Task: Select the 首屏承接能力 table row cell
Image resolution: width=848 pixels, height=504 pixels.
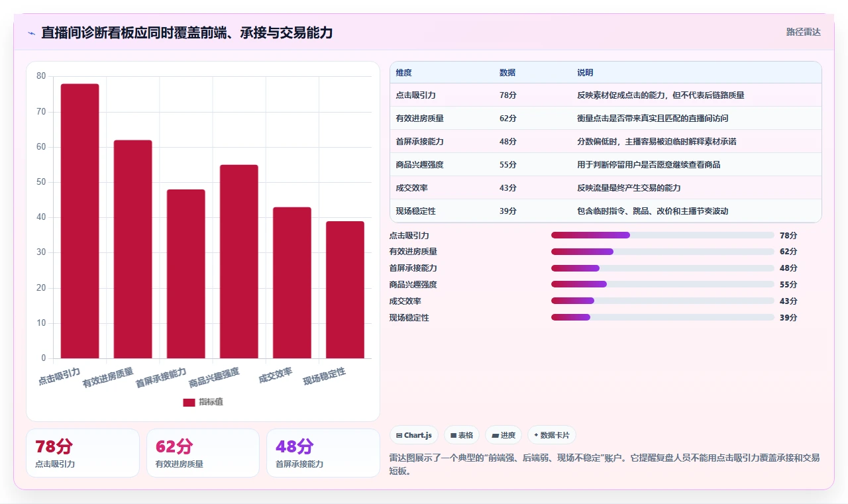Action: point(419,142)
